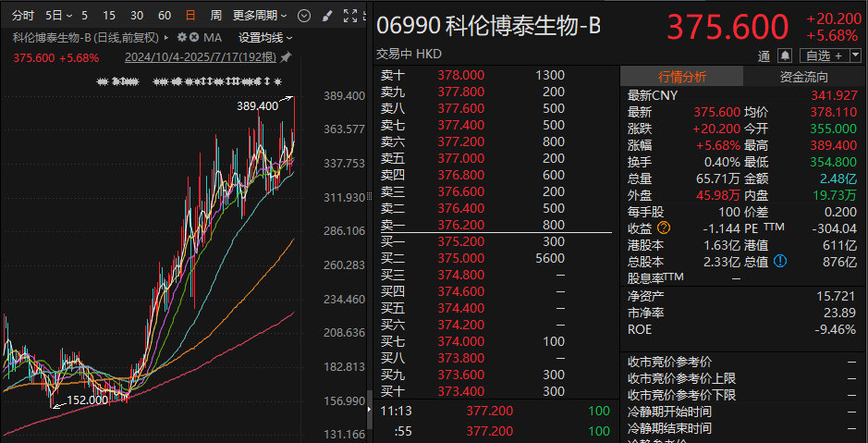Screen dimensions: 868x443
Task: Click the 最低 value 354.800
Action: click(x=834, y=162)
